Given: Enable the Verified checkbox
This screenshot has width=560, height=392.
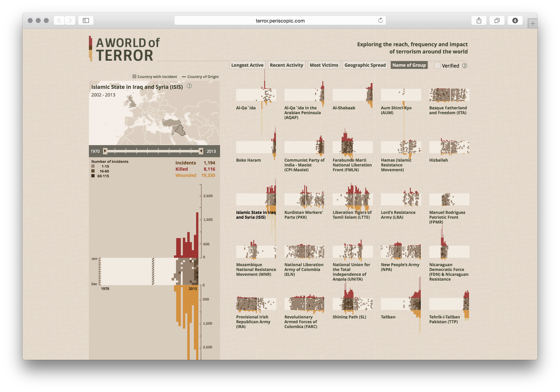Looking at the screenshot, I should pyautogui.click(x=437, y=66).
